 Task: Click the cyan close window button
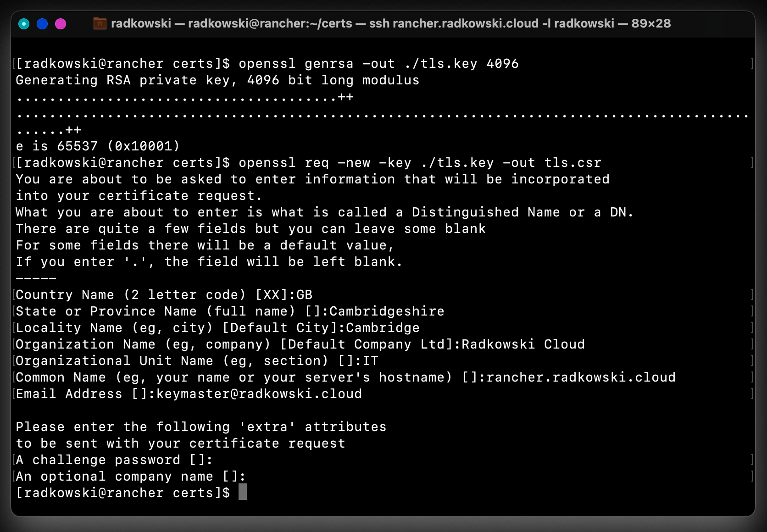pyautogui.click(x=24, y=24)
